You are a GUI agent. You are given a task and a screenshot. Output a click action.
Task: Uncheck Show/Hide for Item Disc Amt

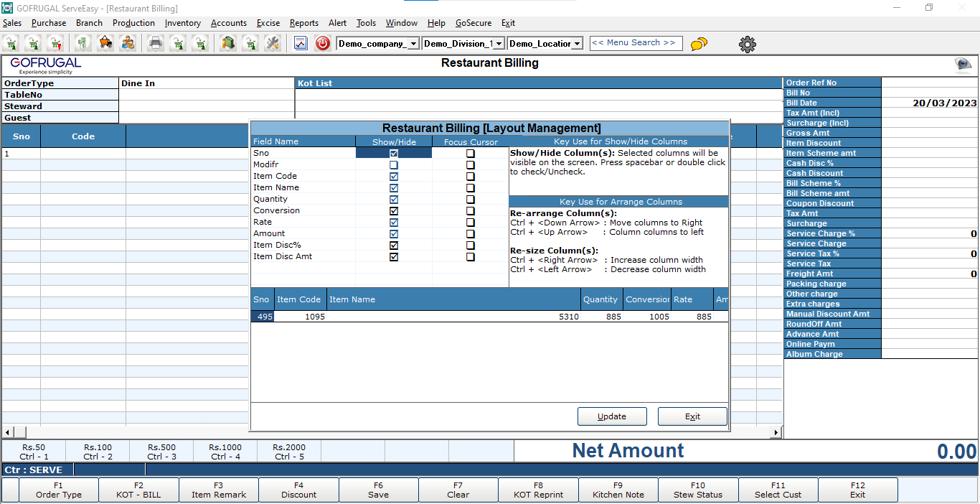coord(394,257)
